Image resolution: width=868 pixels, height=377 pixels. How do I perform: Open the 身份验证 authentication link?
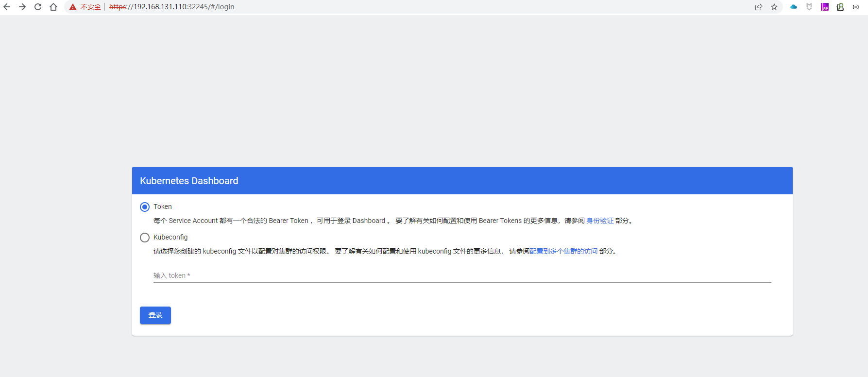pos(600,221)
